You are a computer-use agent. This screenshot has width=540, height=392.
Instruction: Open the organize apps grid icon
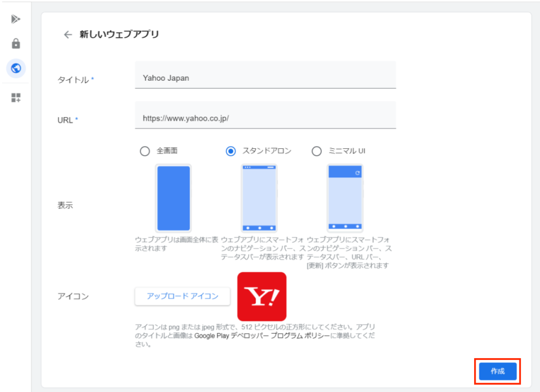[x=16, y=98]
